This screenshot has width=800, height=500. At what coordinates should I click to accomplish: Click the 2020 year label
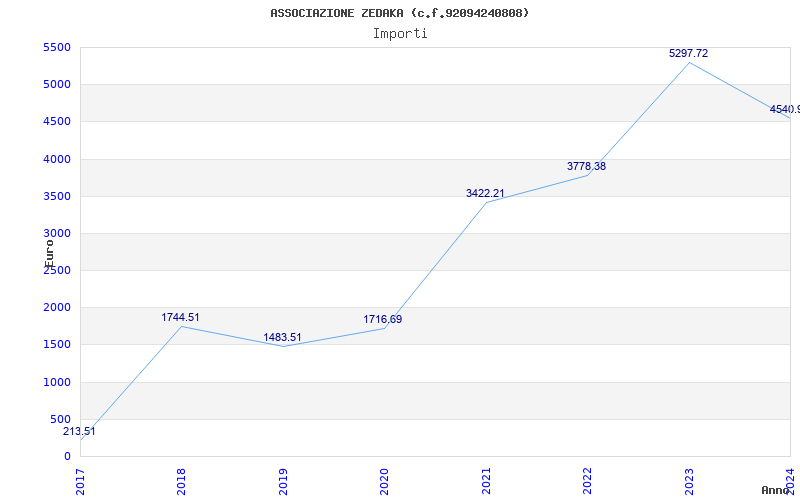point(384,482)
